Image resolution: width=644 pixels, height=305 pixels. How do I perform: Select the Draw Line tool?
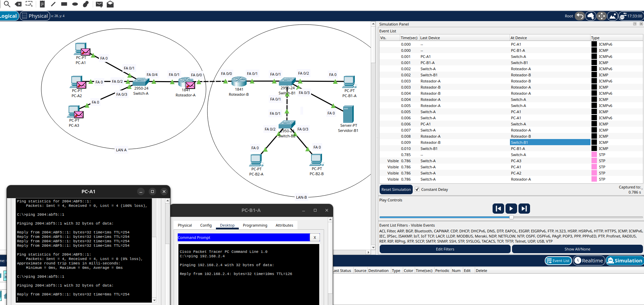pos(53,4)
